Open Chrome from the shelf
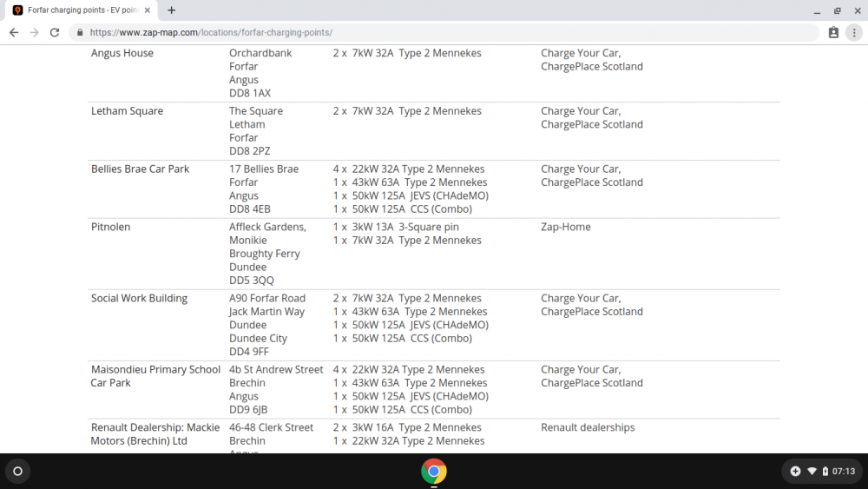Screen dimensions: 868x489 click(x=434, y=472)
